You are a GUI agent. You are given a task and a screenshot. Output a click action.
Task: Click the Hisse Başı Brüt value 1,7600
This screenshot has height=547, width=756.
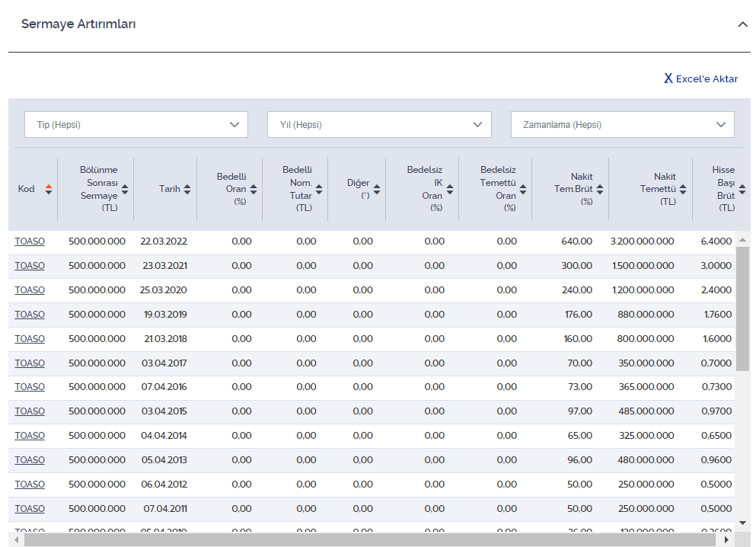(718, 315)
